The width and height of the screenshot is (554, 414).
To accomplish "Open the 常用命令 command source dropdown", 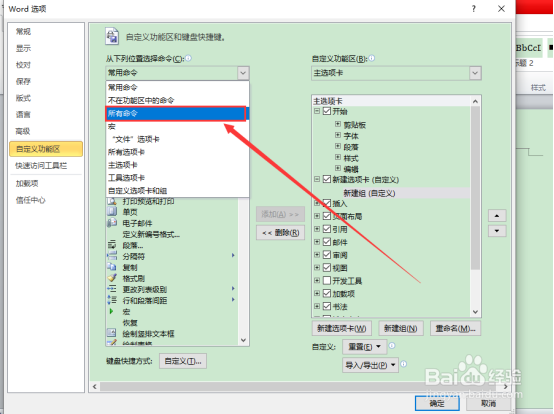I will [177, 73].
